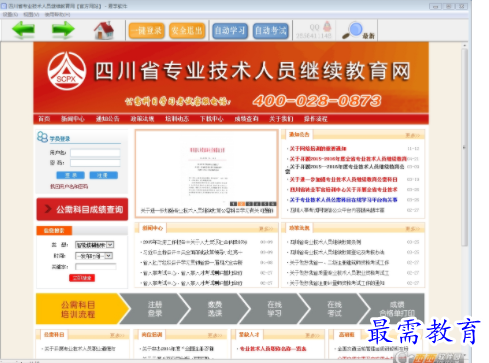Open 政策法规 in the red nav bar
The image size is (489, 363).
(x=142, y=119)
